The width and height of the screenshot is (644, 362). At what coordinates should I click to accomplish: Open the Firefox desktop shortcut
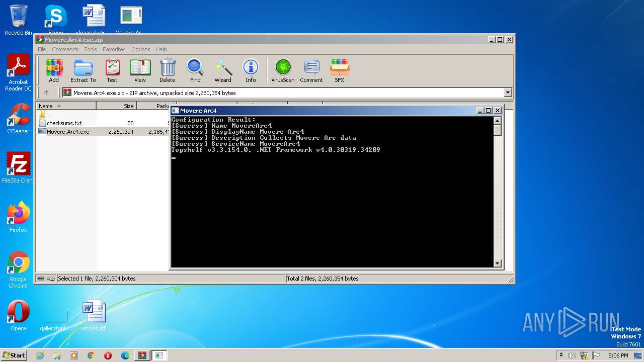18,217
